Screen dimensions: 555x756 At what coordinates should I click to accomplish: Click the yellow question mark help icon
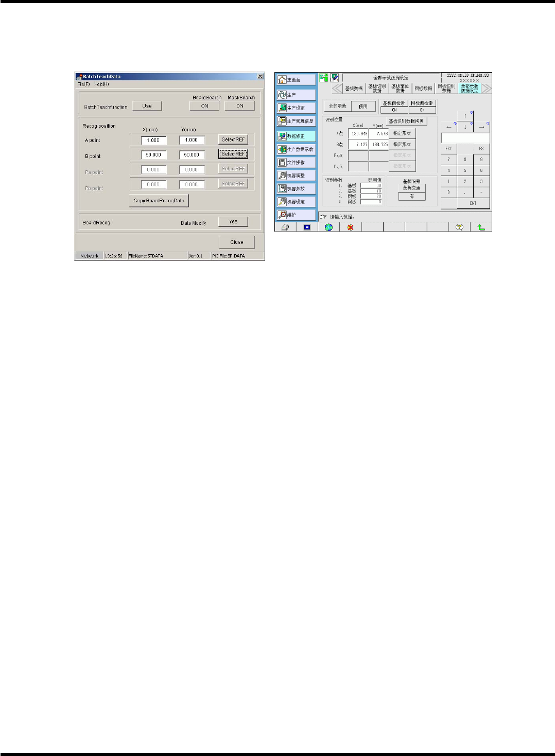tap(460, 227)
